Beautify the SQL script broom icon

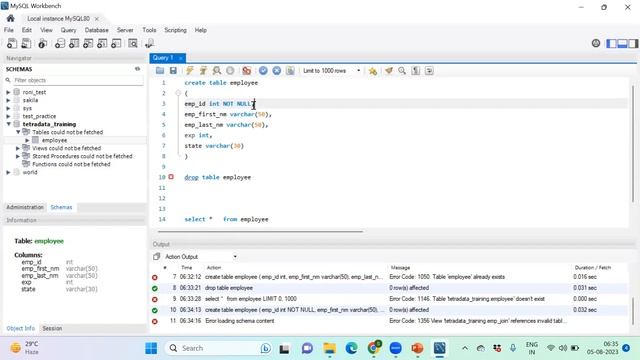coord(389,71)
